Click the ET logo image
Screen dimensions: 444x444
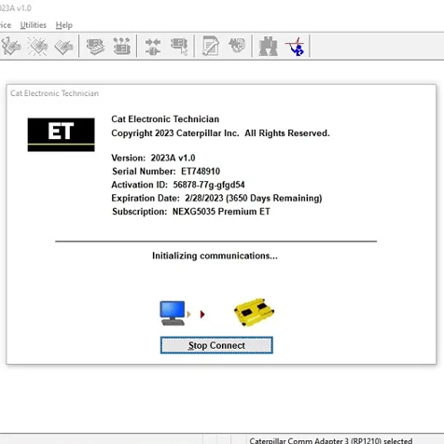61,135
